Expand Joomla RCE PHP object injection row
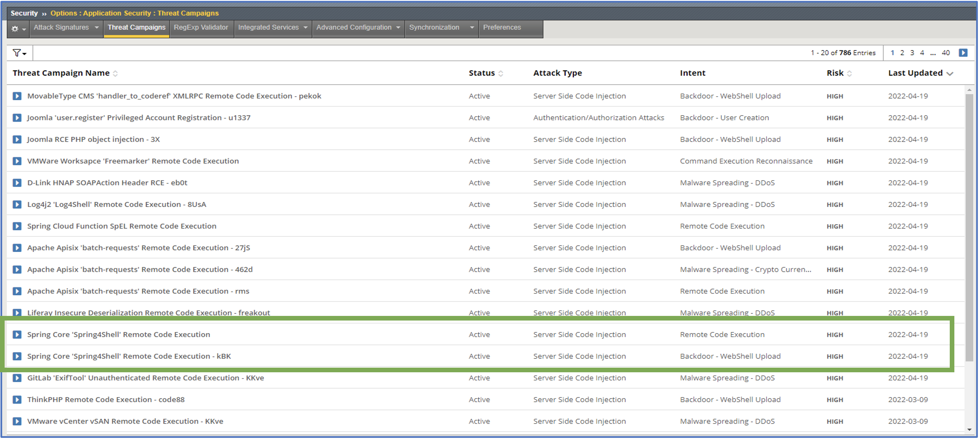980x440 pixels. click(17, 139)
